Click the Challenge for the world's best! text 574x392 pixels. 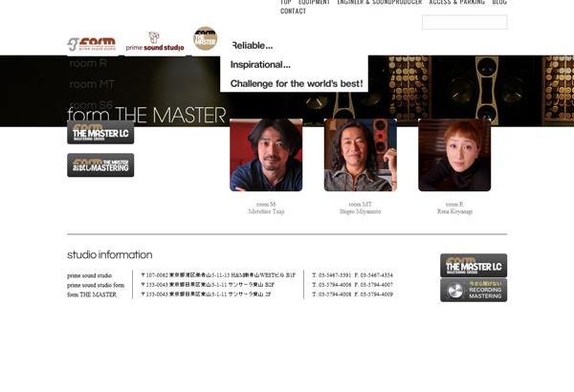tap(297, 84)
